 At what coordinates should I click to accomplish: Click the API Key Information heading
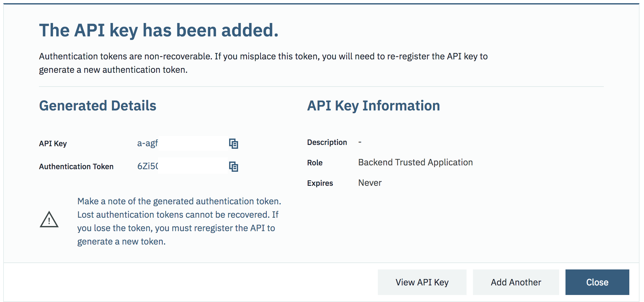tap(373, 106)
